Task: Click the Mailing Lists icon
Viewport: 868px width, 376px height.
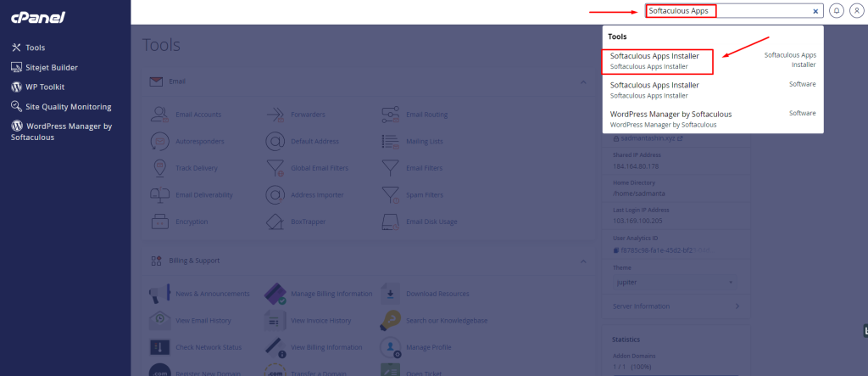Action: pyautogui.click(x=390, y=142)
